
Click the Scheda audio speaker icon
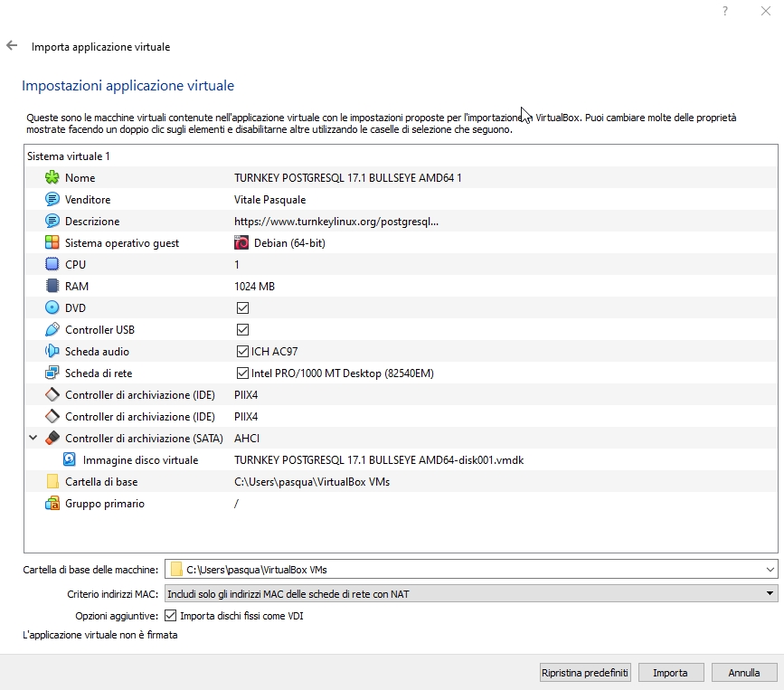tap(52, 352)
